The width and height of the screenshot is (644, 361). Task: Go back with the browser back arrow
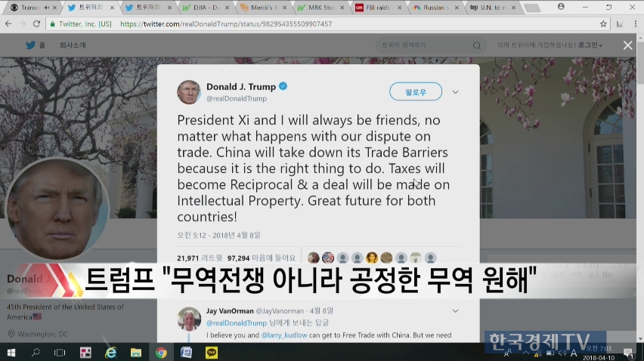click(8, 24)
